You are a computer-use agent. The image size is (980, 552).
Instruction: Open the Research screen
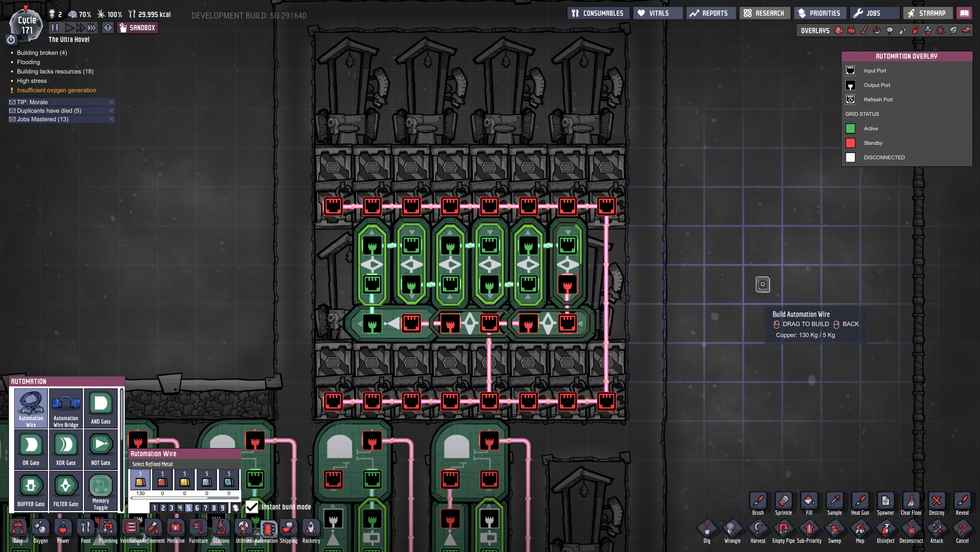(x=764, y=13)
